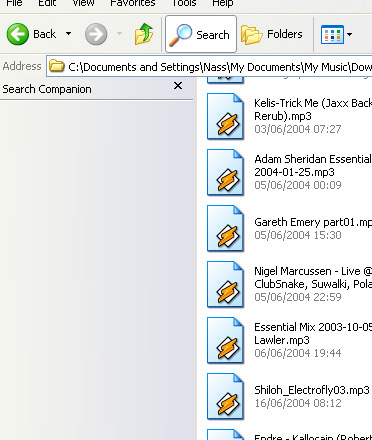
Task: Go up one folder level
Action: pyautogui.click(x=144, y=34)
